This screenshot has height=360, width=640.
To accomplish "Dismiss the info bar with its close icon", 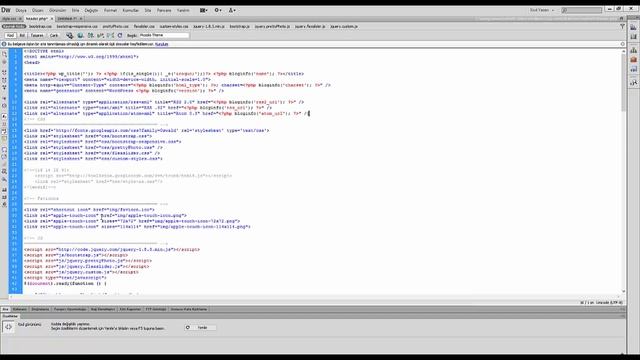I will click(622, 44).
